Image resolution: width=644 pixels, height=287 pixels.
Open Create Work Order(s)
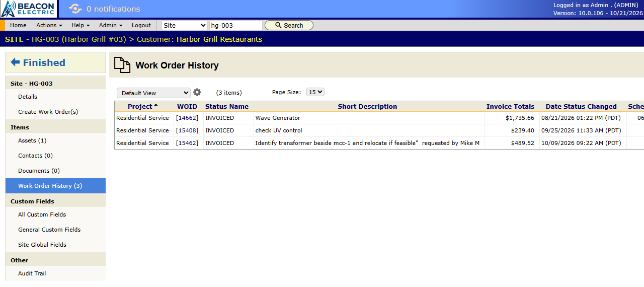tap(48, 112)
